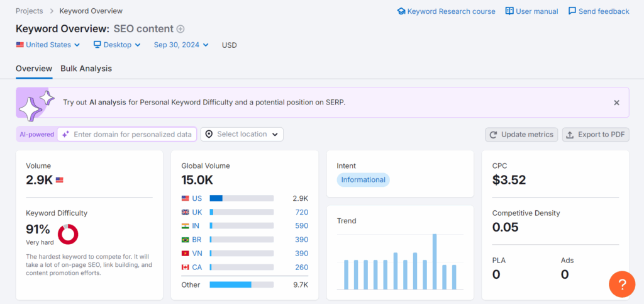Screen dimensions: 644x304
Task: Click the AI-powered label
Action: point(36,134)
